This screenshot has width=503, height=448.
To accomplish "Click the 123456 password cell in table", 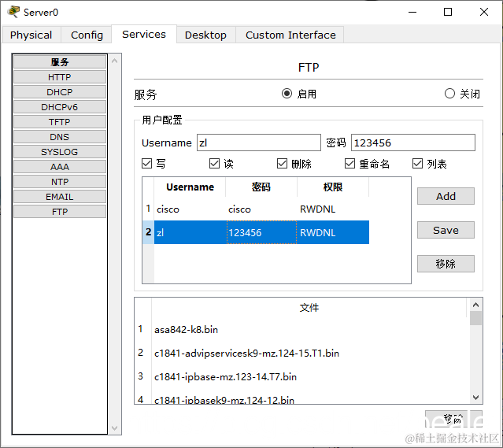I will click(x=262, y=232).
